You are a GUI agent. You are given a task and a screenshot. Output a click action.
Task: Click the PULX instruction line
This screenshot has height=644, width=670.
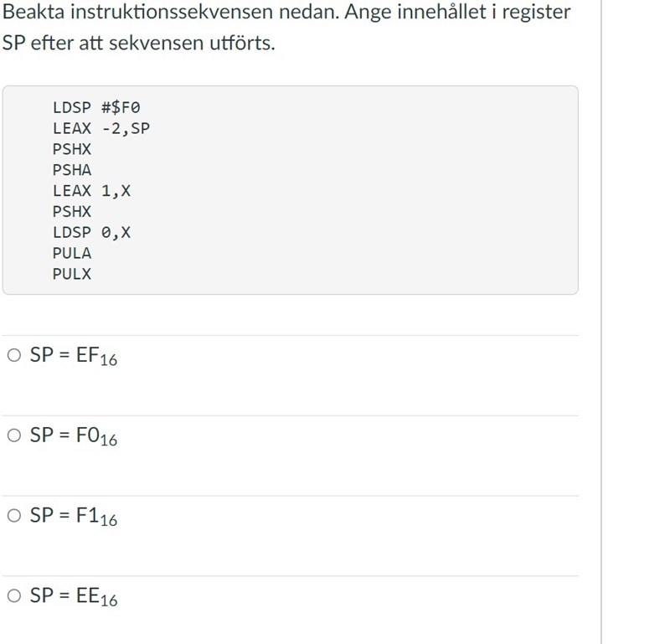click(x=72, y=274)
